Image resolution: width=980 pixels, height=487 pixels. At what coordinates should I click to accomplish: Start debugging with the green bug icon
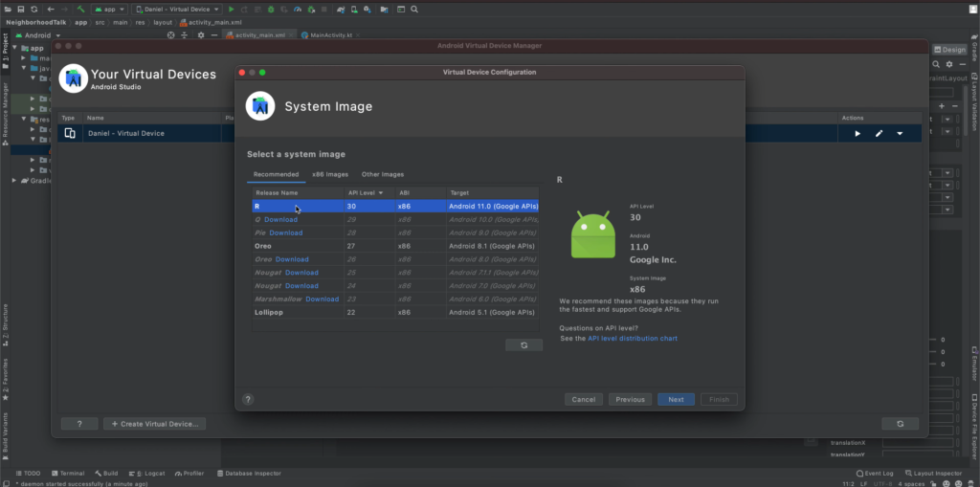coord(271,10)
